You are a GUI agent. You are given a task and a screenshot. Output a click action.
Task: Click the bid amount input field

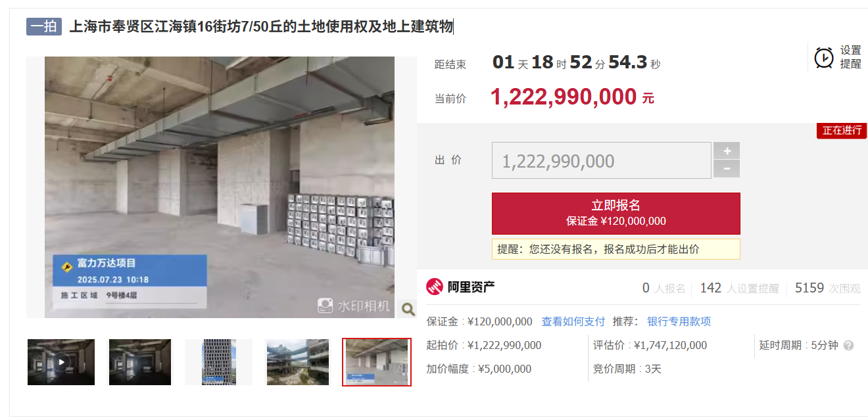pyautogui.click(x=602, y=160)
